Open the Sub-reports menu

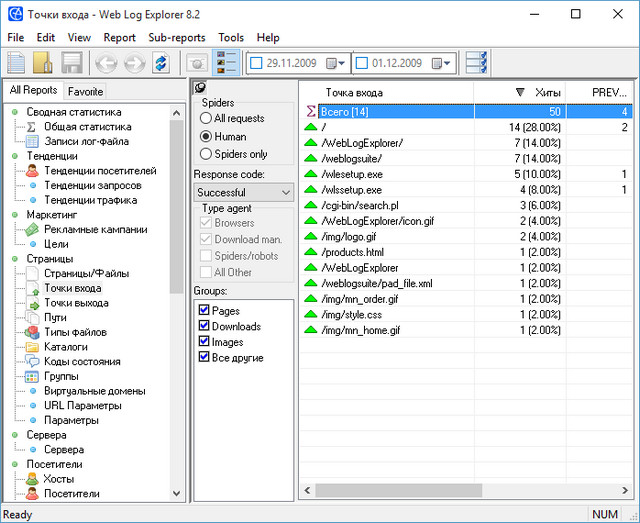click(x=176, y=37)
